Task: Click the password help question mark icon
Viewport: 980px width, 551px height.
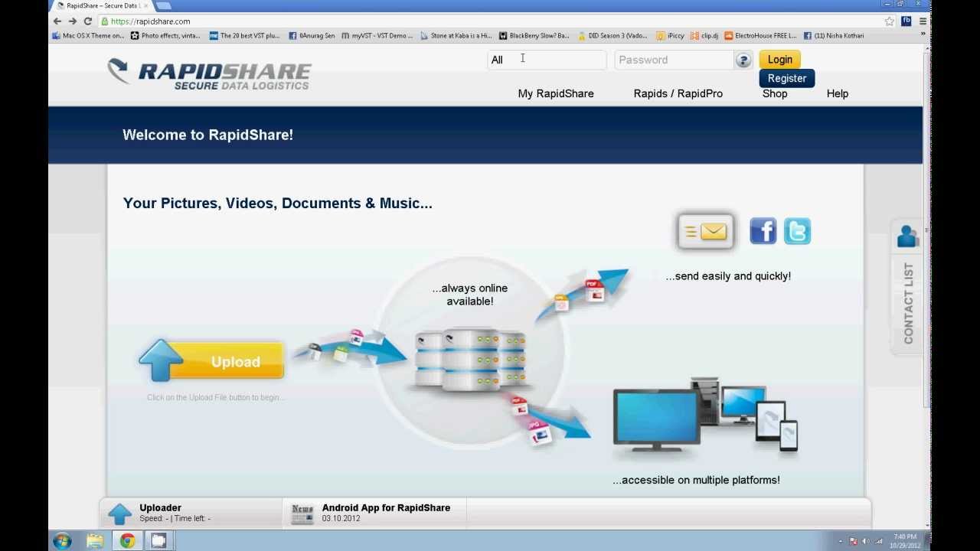Action: tap(743, 60)
